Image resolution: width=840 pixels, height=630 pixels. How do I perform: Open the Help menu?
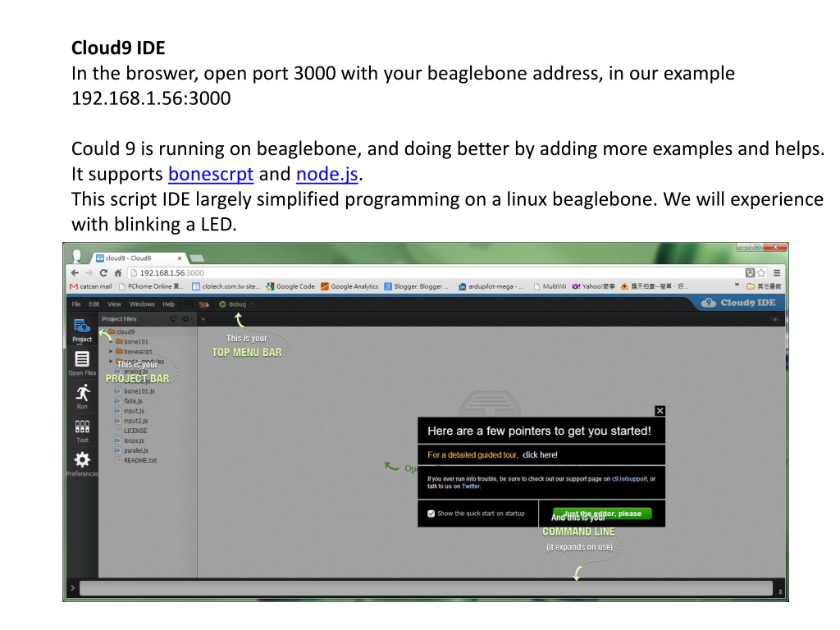(169, 304)
